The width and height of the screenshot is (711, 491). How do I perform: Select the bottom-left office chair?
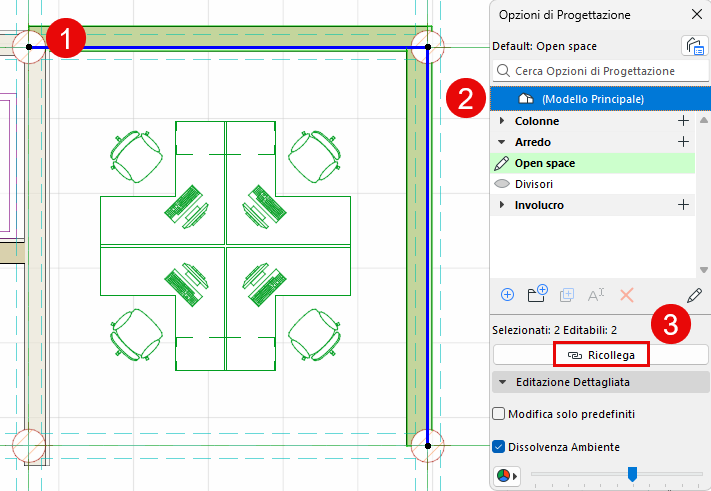(x=136, y=335)
